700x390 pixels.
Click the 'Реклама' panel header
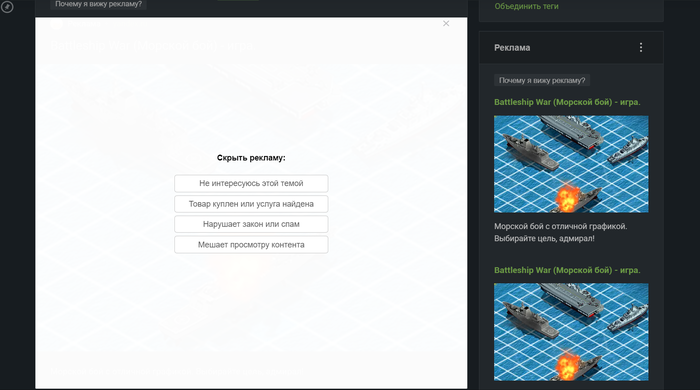[x=512, y=48]
